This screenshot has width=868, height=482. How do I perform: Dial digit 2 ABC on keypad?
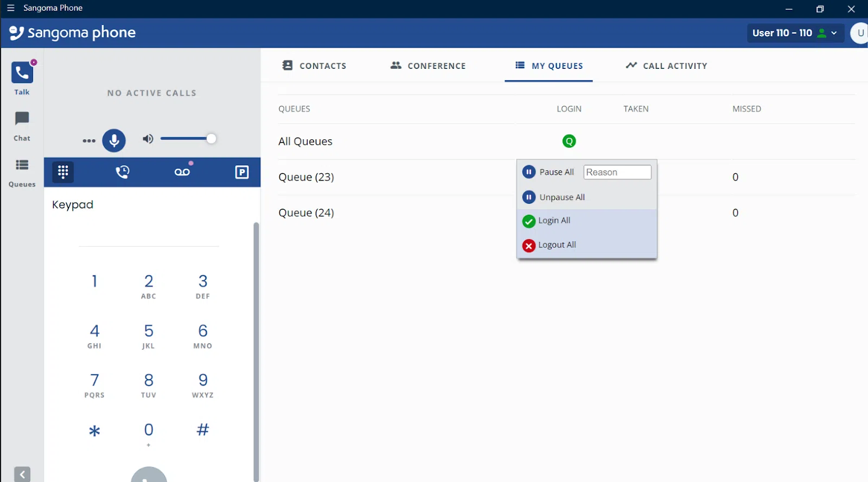(x=149, y=286)
